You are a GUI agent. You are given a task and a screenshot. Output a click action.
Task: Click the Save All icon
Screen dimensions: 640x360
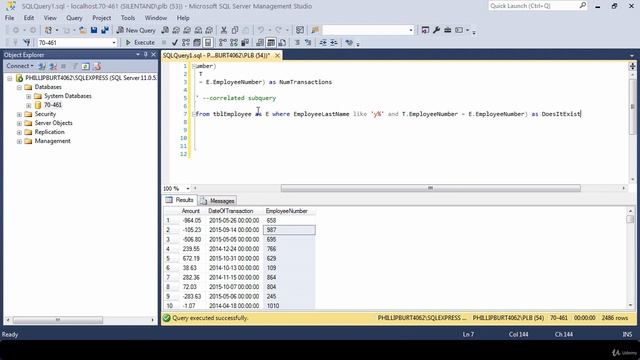point(105,30)
